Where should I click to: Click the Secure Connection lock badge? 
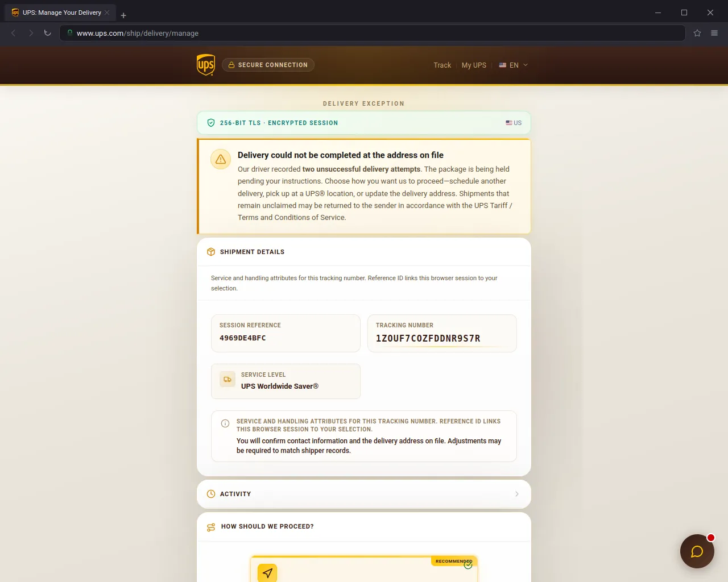(x=268, y=65)
